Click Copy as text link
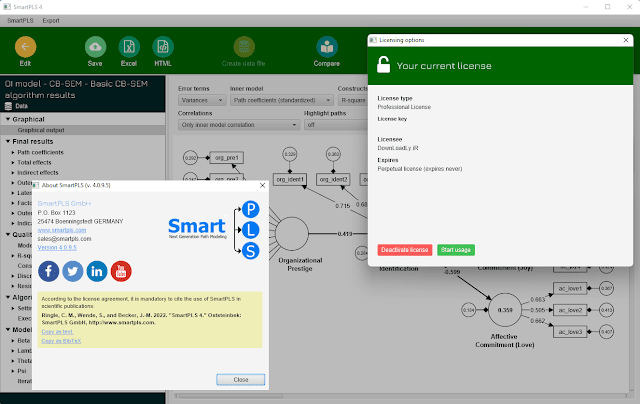This screenshot has height=404, width=640. [x=57, y=332]
